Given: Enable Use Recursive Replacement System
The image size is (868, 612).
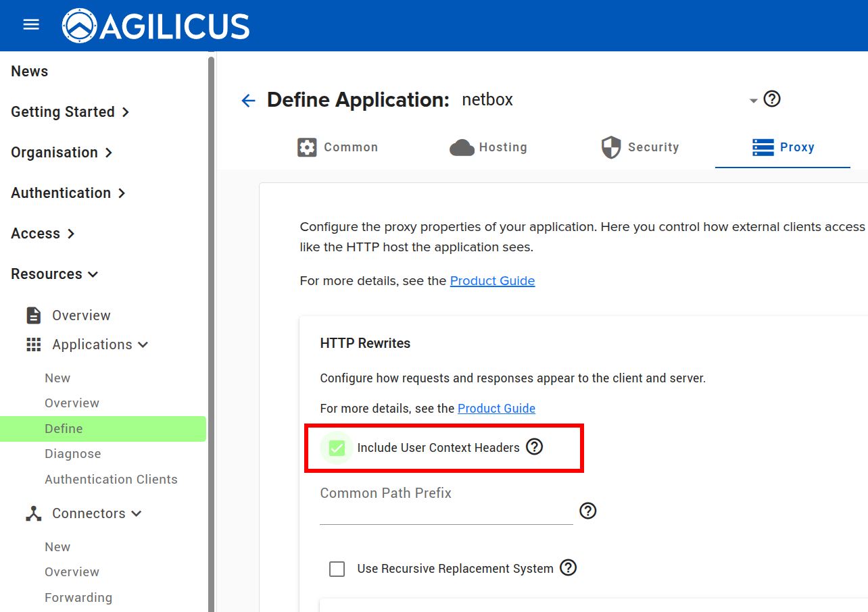Looking at the screenshot, I should [x=337, y=569].
